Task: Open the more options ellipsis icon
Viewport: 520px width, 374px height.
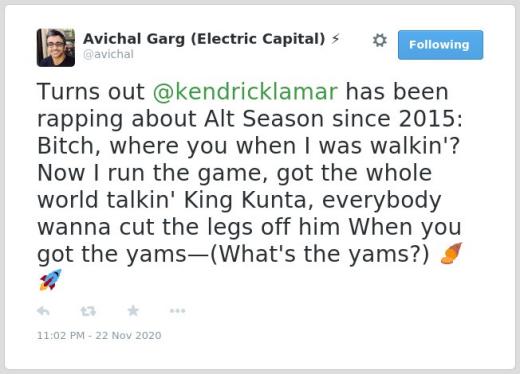Action: click(x=177, y=311)
